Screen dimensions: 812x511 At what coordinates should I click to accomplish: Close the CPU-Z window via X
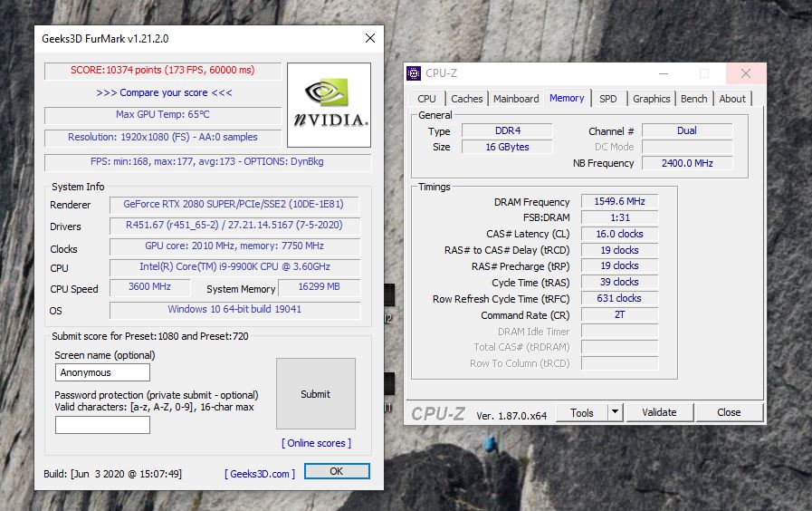click(746, 73)
